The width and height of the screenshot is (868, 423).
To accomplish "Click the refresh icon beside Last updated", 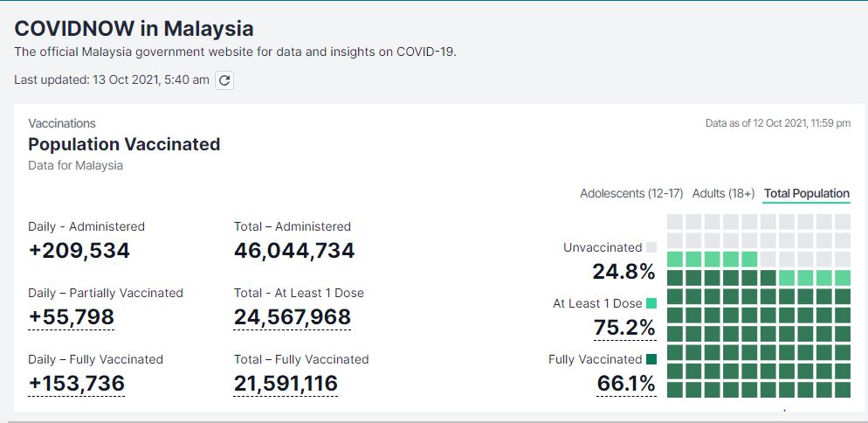I will point(224,80).
